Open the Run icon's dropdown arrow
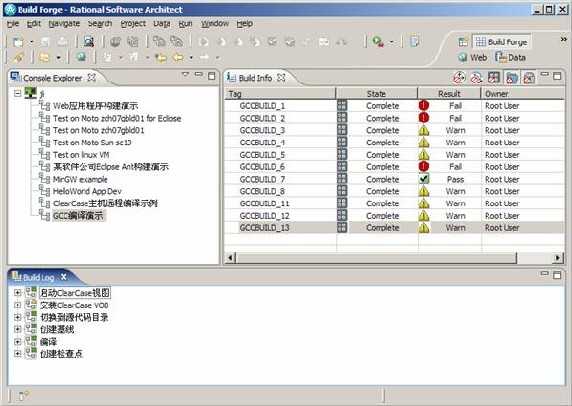Image resolution: width=572 pixels, height=406 pixels. point(392,42)
